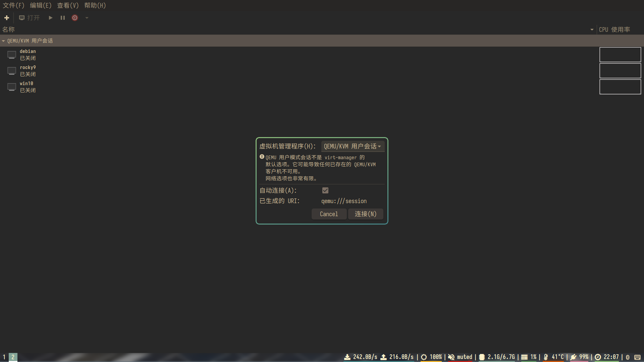Open the 文件(F) menu
The width and height of the screenshot is (644, 362).
tap(13, 5)
